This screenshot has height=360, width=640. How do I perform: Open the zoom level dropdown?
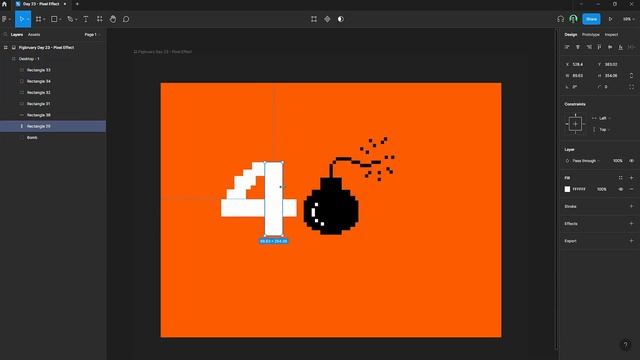coord(628,19)
